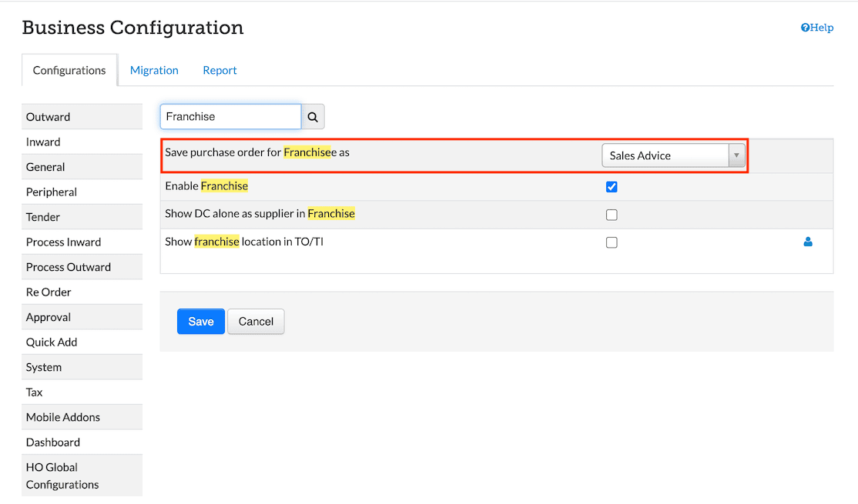The height and width of the screenshot is (504, 858).
Task: Open the Process Inward section
Action: [x=63, y=242]
